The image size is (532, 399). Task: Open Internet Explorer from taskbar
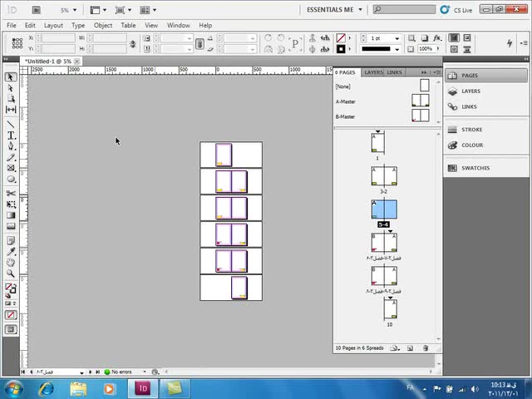click(x=47, y=389)
